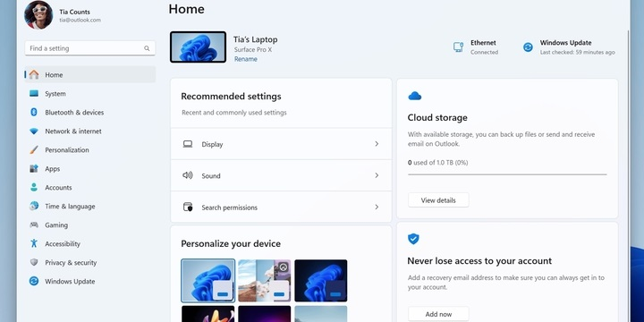Click the tia@outlook.com account email
The height and width of the screenshot is (322, 644).
80,20
